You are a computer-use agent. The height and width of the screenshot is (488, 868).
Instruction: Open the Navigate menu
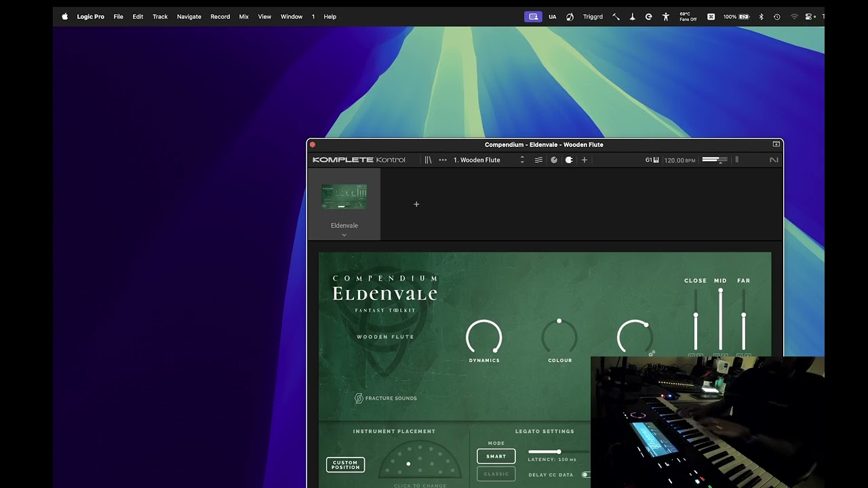pyautogui.click(x=189, y=16)
